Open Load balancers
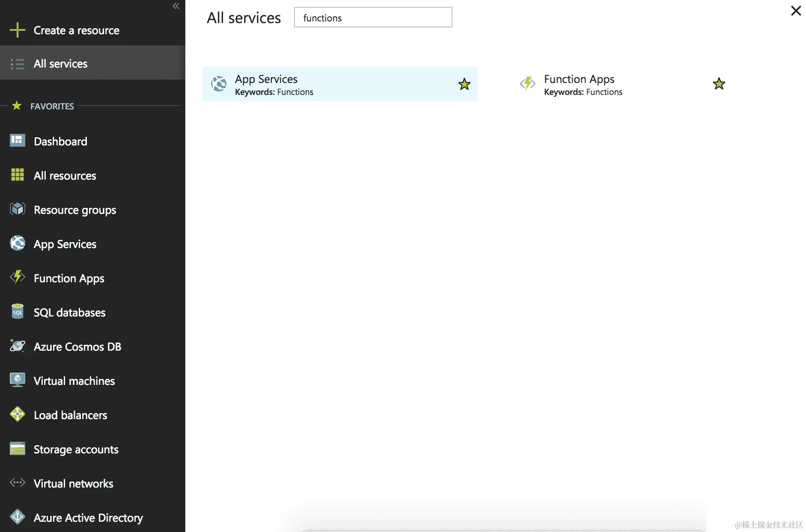The width and height of the screenshot is (806, 532). click(x=92, y=415)
